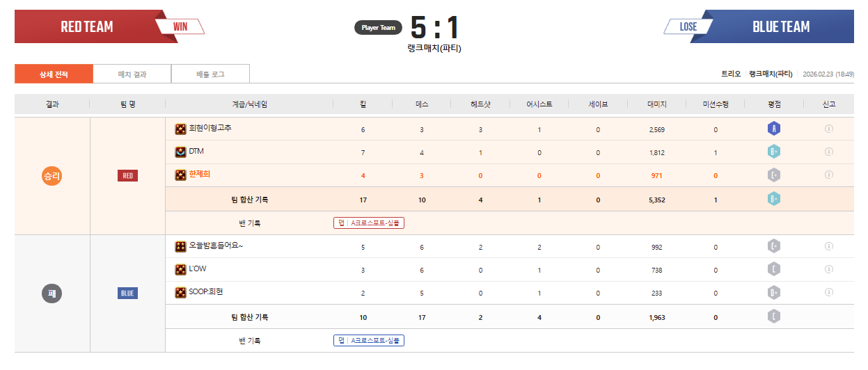Open the 상세 전적 tab

(x=54, y=74)
